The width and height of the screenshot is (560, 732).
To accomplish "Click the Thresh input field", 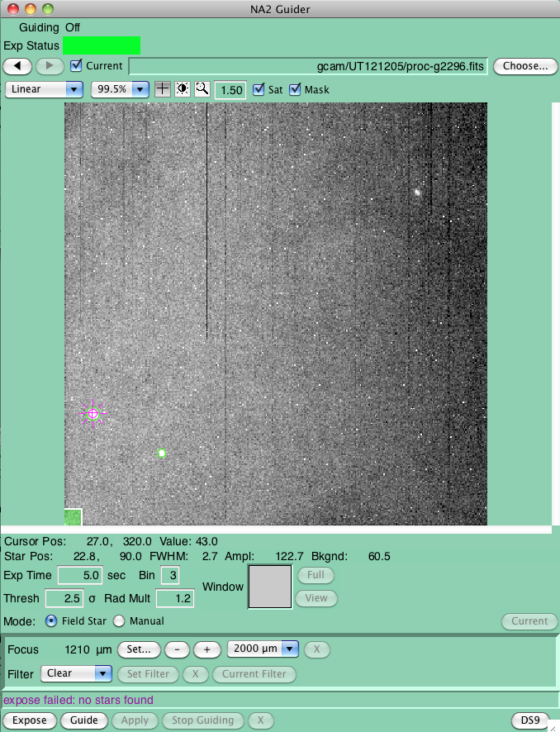I will [64, 598].
